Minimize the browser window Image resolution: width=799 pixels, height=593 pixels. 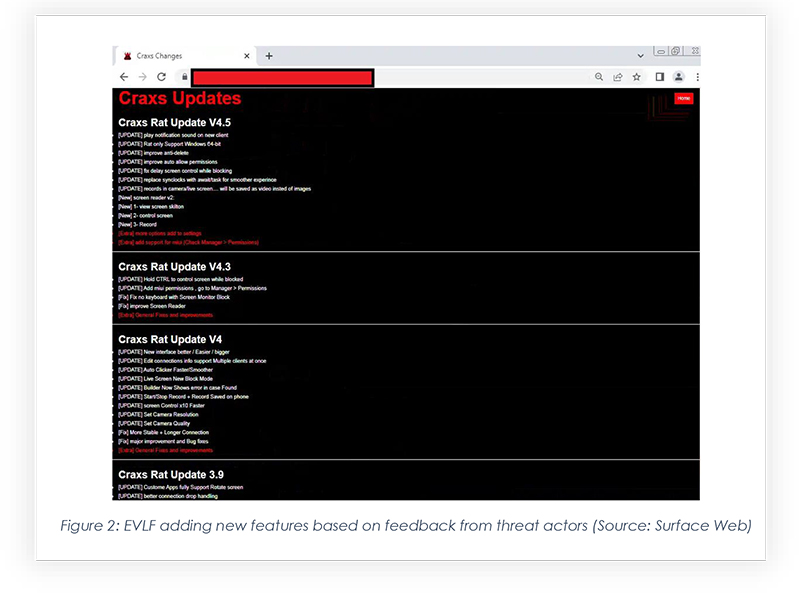pos(660,51)
